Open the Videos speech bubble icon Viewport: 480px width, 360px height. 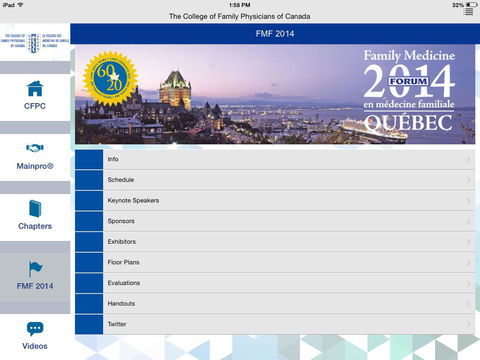click(35, 329)
